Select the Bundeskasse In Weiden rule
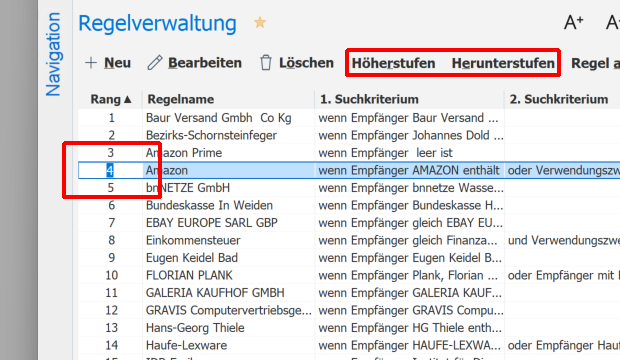 coord(209,205)
